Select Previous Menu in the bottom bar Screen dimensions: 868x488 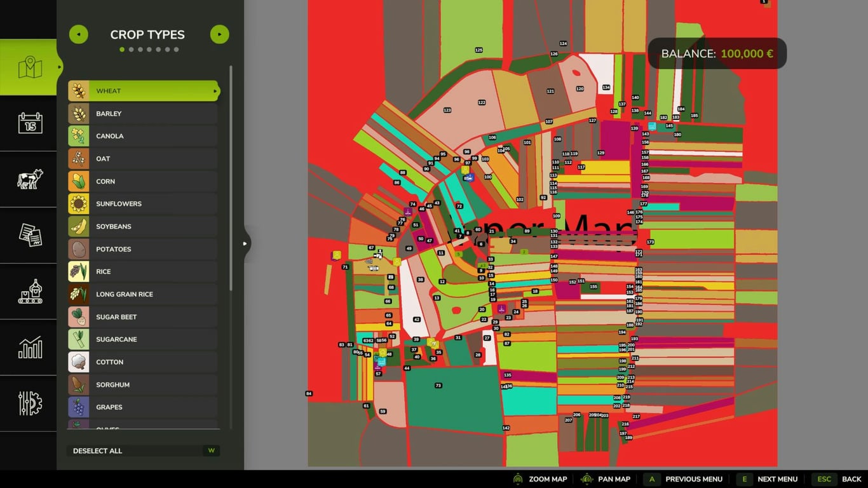[x=684, y=479]
